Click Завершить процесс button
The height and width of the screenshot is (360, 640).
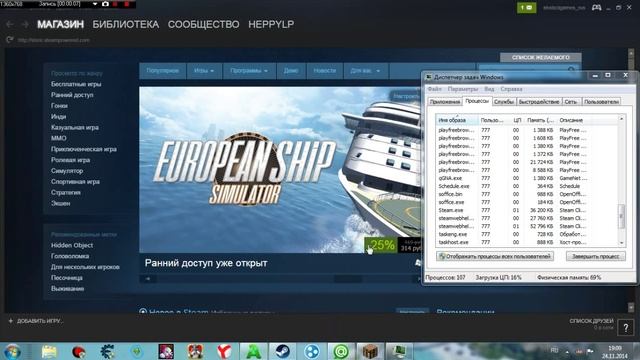[596, 256]
